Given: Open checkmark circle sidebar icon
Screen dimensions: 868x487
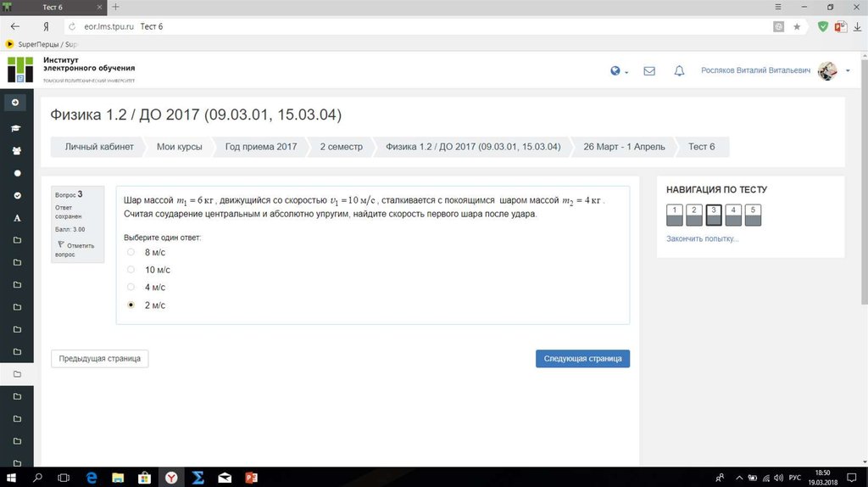Looking at the screenshot, I should [x=17, y=196].
